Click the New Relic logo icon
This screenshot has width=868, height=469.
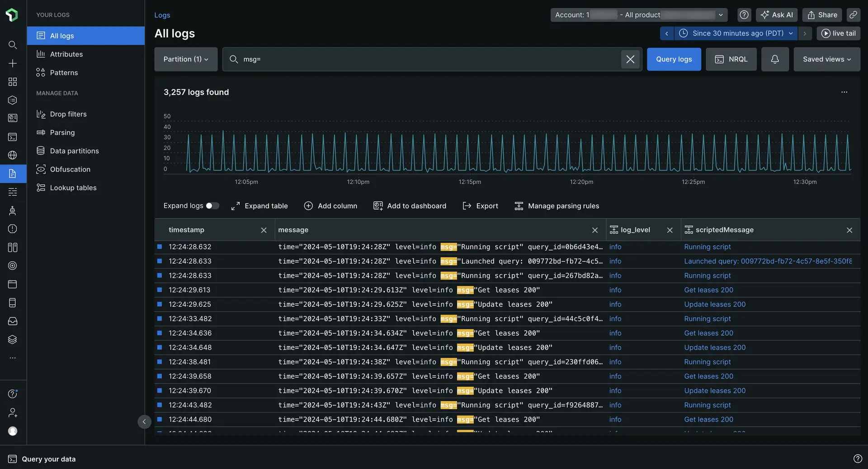click(12, 15)
